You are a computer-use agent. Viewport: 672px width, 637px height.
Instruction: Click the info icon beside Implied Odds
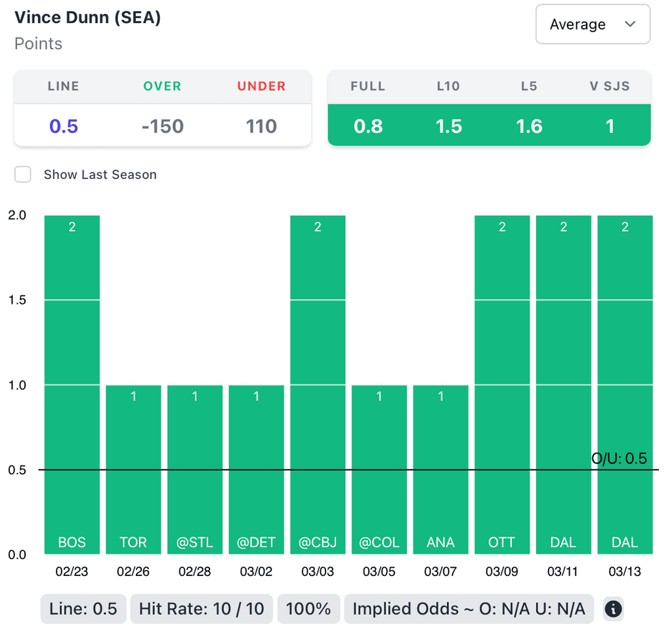tap(613, 609)
